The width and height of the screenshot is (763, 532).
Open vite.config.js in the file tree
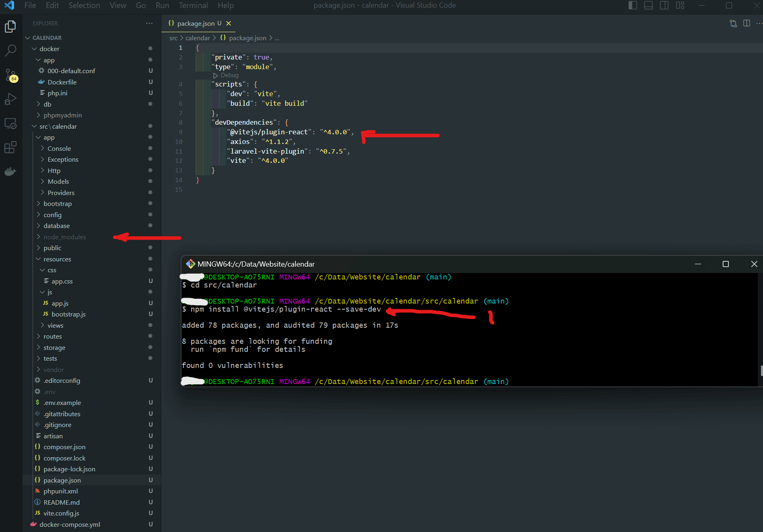pos(61,514)
